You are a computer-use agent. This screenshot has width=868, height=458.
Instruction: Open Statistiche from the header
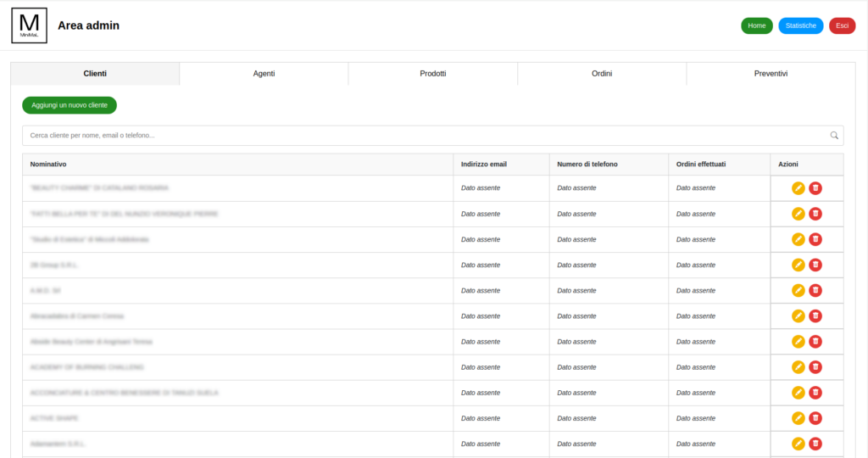[801, 25]
